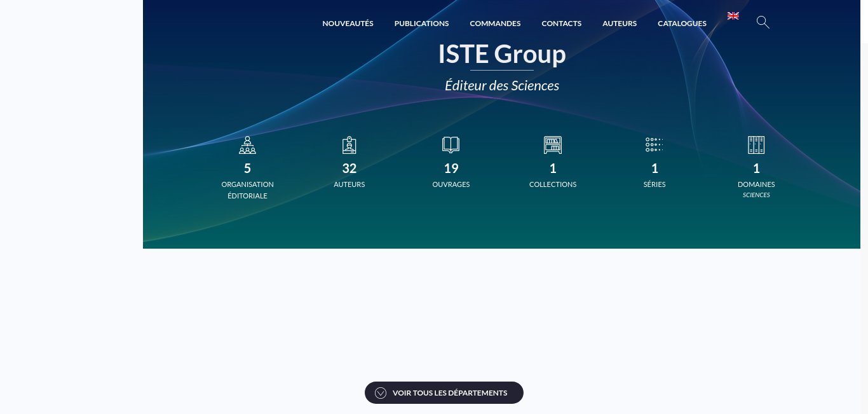Open the Nouveautés menu

coord(348,24)
